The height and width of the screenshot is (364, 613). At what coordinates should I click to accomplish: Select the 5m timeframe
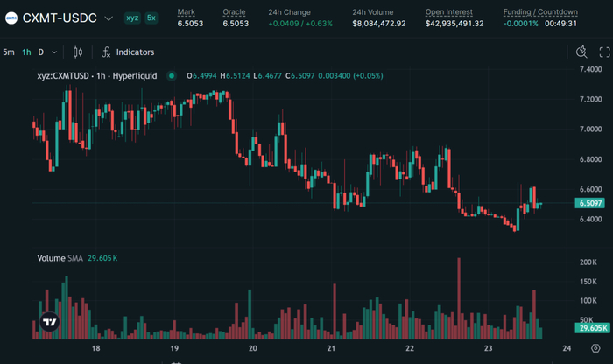point(9,52)
